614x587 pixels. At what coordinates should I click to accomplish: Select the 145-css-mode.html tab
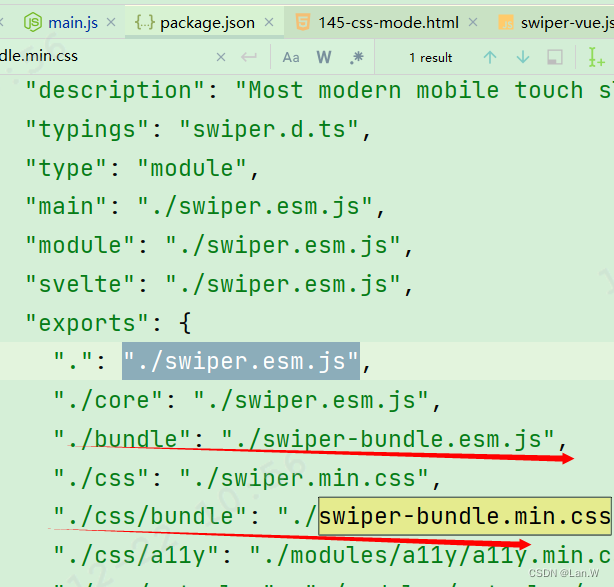[x=388, y=23]
